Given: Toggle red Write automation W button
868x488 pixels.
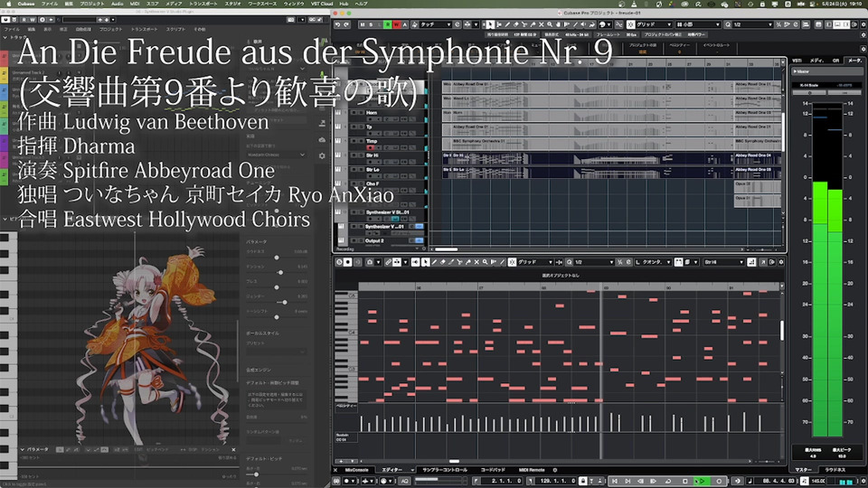Looking at the screenshot, I should [x=396, y=25].
